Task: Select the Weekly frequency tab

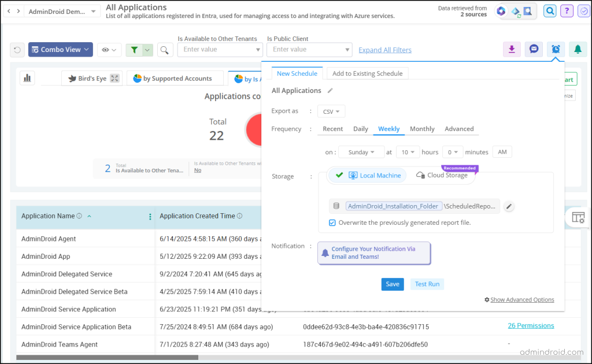Action: (389, 129)
